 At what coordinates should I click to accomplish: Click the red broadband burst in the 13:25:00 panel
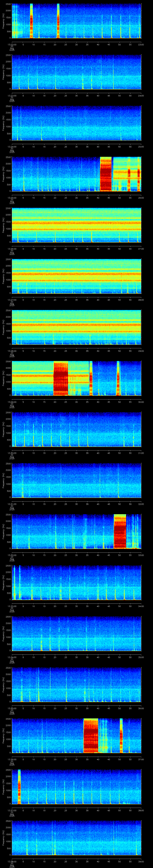tap(106, 174)
